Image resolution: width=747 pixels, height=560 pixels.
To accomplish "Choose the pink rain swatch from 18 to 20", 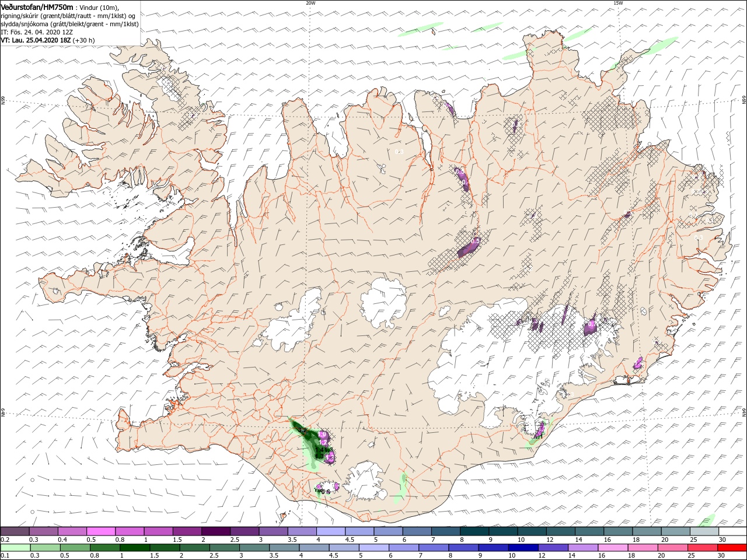I will pyautogui.click(x=642, y=548).
